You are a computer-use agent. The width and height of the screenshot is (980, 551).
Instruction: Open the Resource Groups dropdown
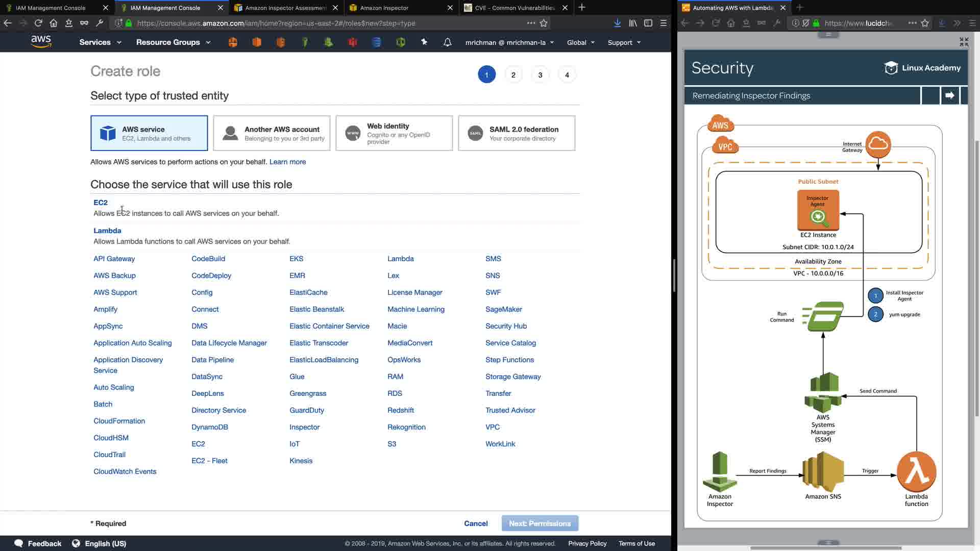(x=173, y=42)
